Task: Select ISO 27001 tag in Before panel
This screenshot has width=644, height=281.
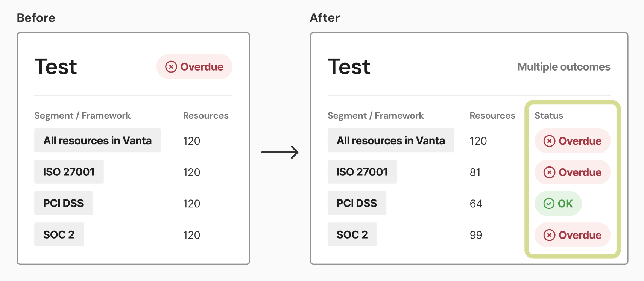Action: pos(69,172)
